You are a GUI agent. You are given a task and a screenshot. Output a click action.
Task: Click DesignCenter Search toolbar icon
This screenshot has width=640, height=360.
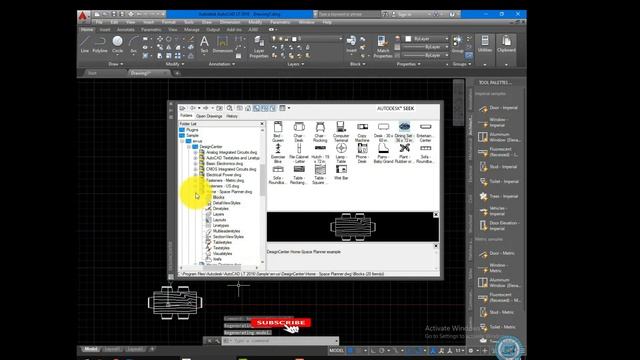click(x=230, y=108)
